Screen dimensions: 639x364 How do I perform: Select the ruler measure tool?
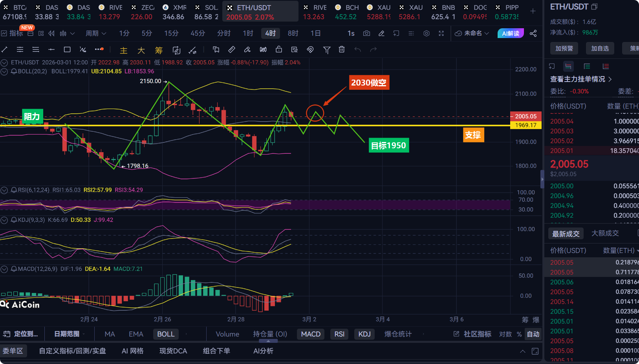(232, 49)
